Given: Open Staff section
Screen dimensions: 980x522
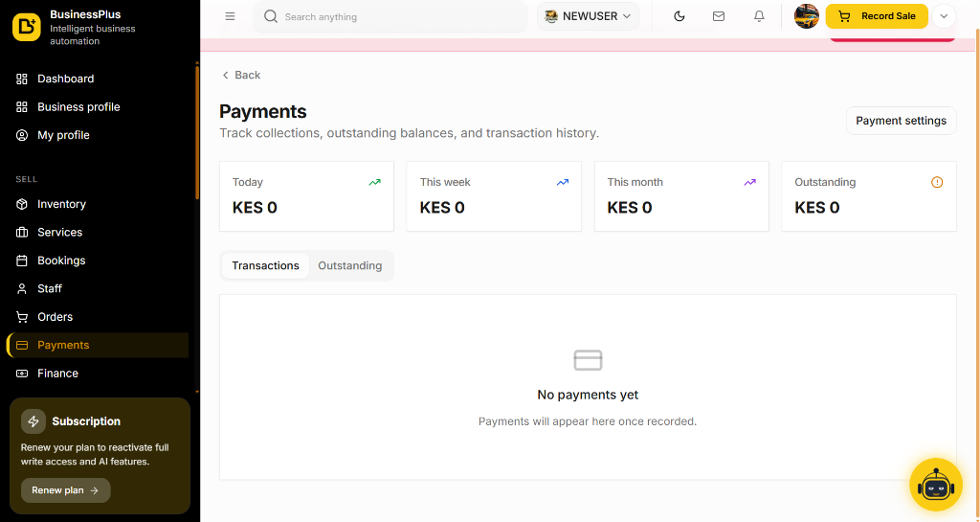Looking at the screenshot, I should click(x=99, y=288).
